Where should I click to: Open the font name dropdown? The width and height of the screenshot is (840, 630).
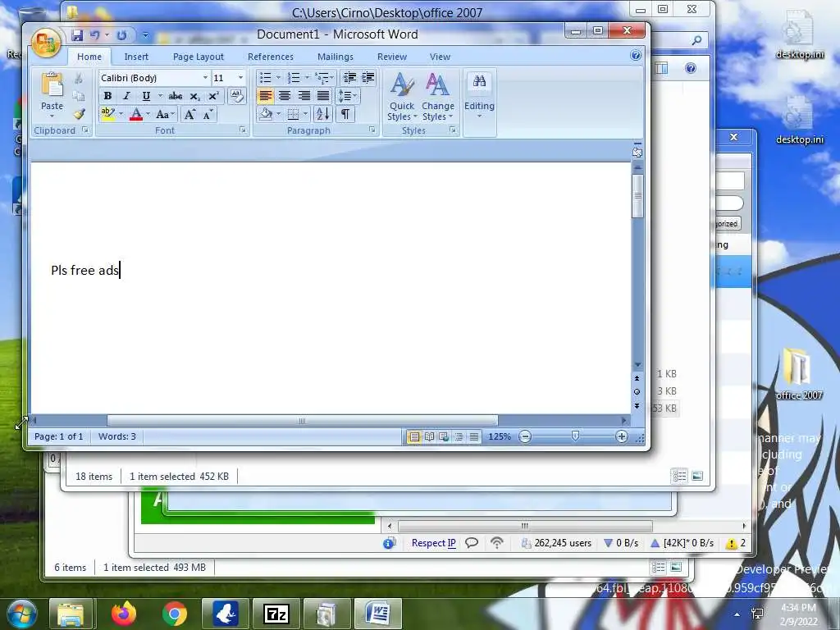pos(205,78)
